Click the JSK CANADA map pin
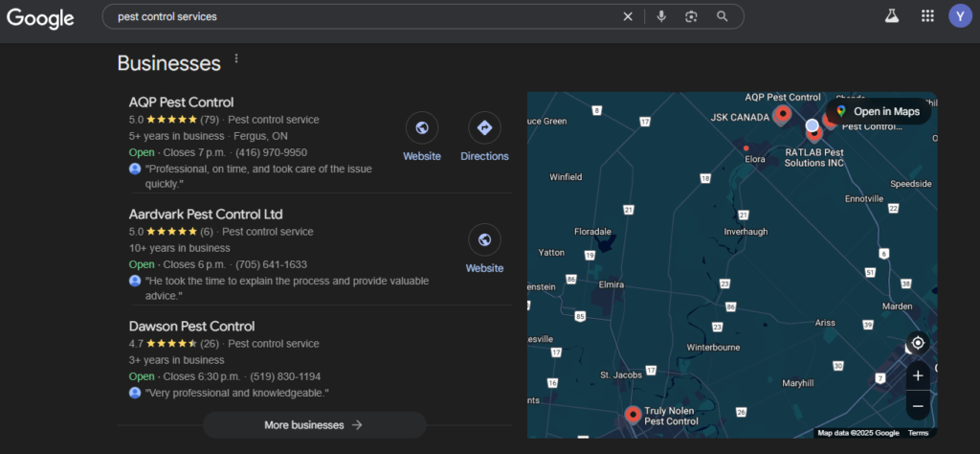The height and width of the screenshot is (454, 980). tap(782, 115)
